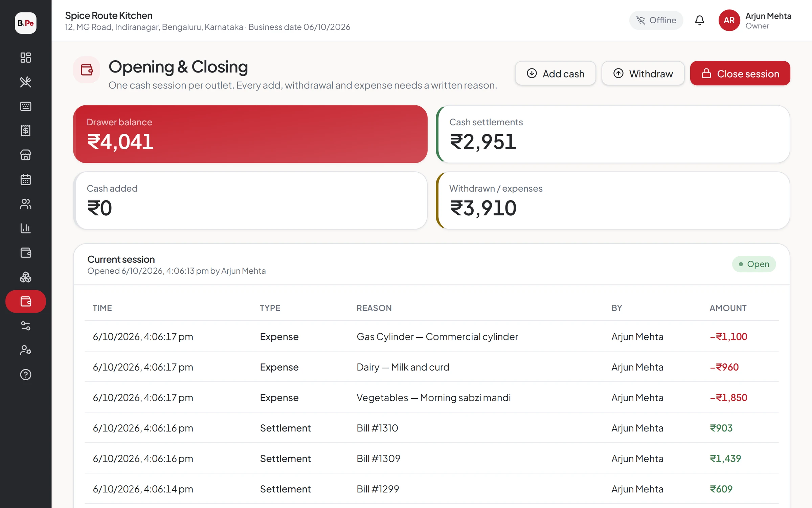Screen dimensions: 812x508
Task: Select the Gas Cylinder — Commercial cylinder row
Action: pos(432,337)
